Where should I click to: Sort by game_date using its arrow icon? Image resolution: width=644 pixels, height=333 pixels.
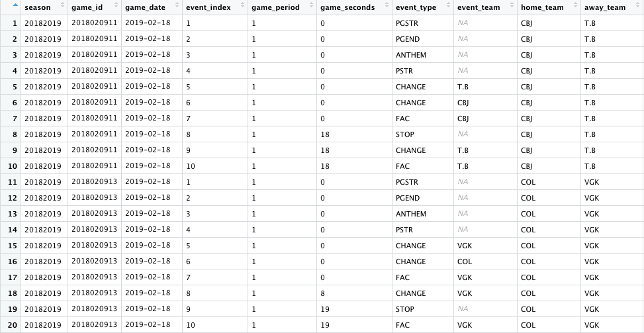(176, 8)
